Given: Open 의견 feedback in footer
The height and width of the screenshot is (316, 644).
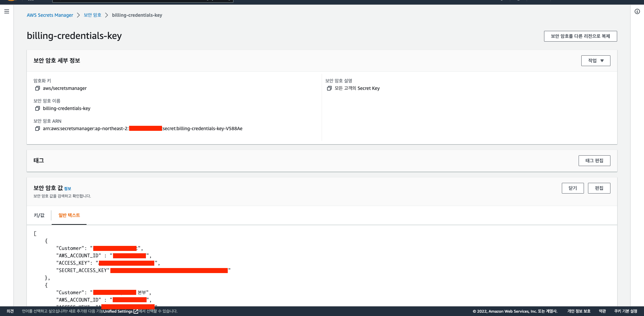Looking at the screenshot, I should pyautogui.click(x=10, y=311).
